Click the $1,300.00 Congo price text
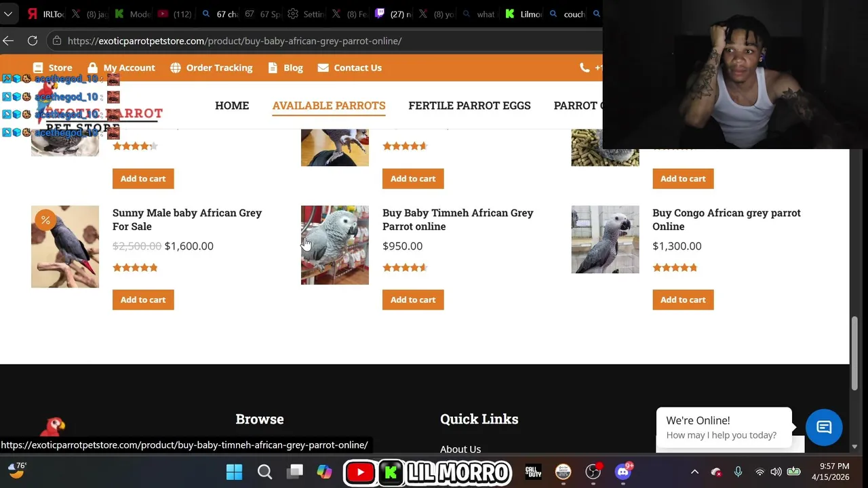This screenshot has width=868, height=488. 677,246
